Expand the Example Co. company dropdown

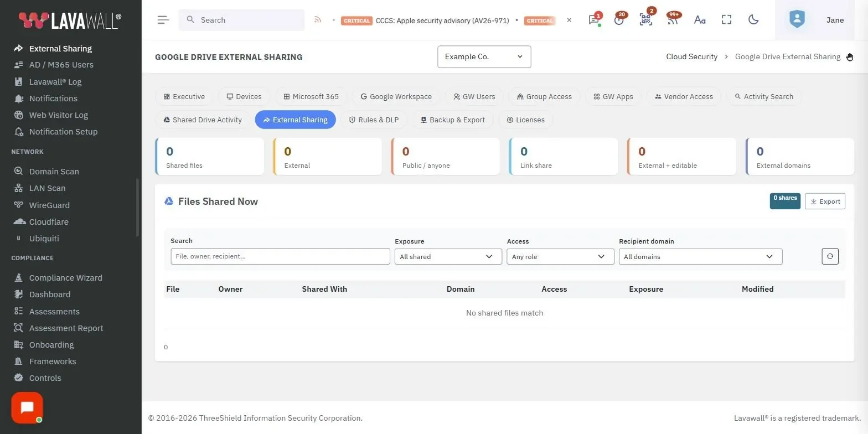click(x=484, y=56)
